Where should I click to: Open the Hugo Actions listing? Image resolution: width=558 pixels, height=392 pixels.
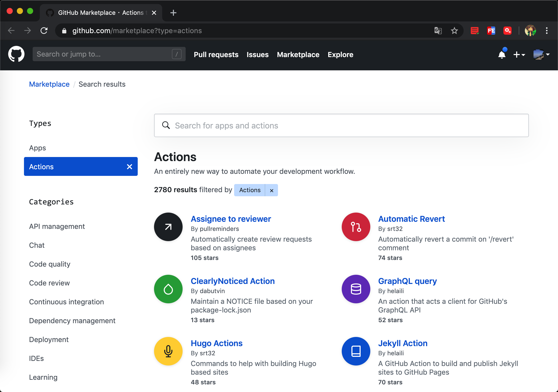tap(217, 343)
